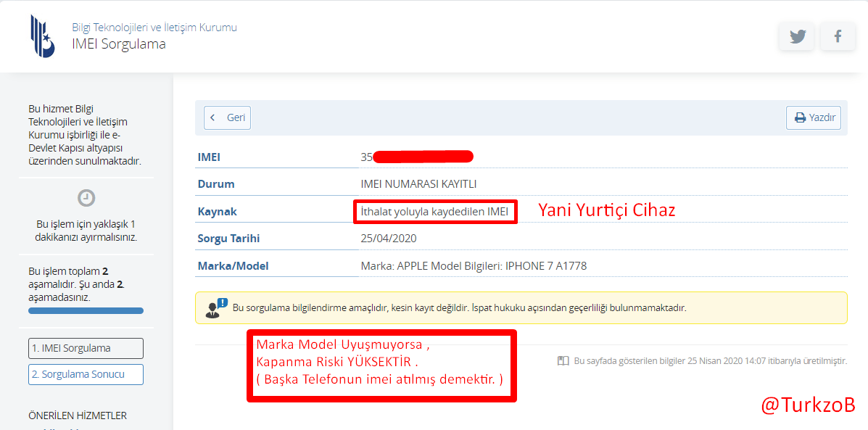Click the date value 25/04/2020
The width and height of the screenshot is (868, 430).
[389, 239]
